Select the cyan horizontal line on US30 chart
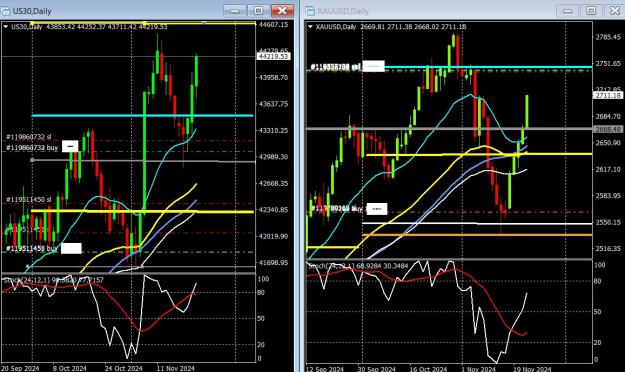Screen dimensions: 625x372 point(142,116)
